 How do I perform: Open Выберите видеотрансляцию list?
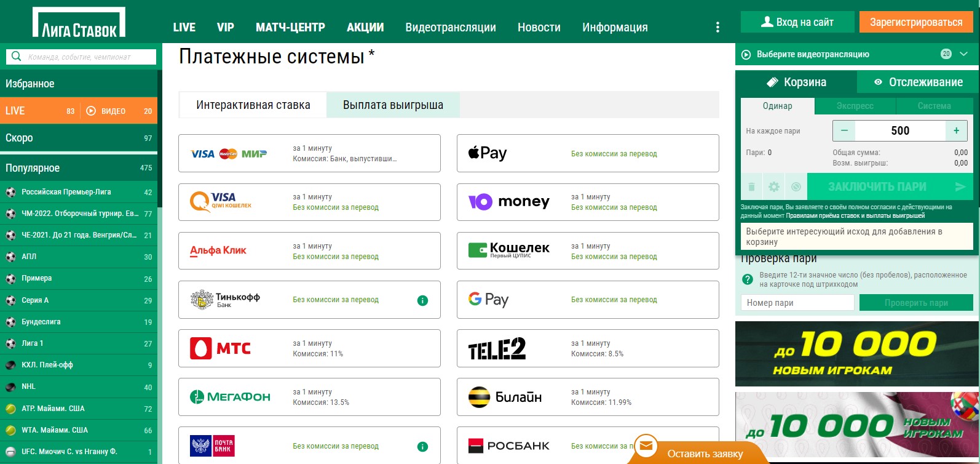857,54
